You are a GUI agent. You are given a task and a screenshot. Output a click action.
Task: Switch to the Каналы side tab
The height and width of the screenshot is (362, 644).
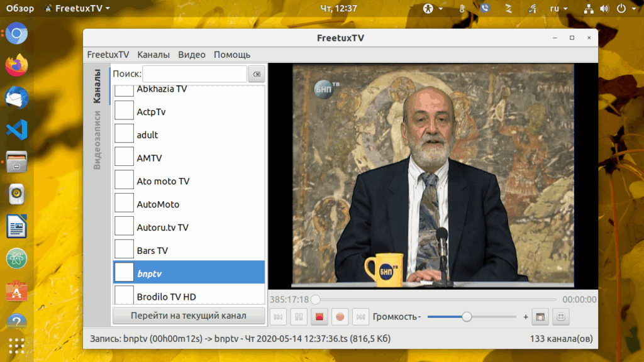97,85
